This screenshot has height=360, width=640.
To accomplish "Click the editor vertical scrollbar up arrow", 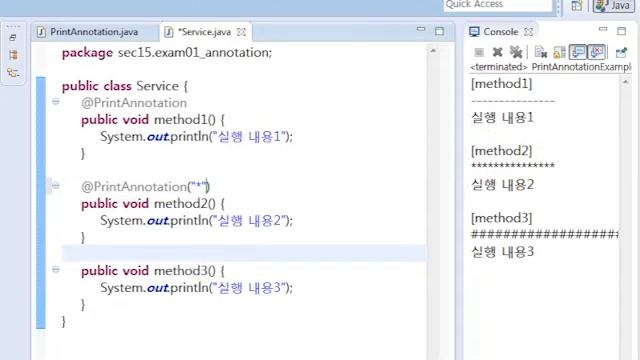I will click(433, 51).
